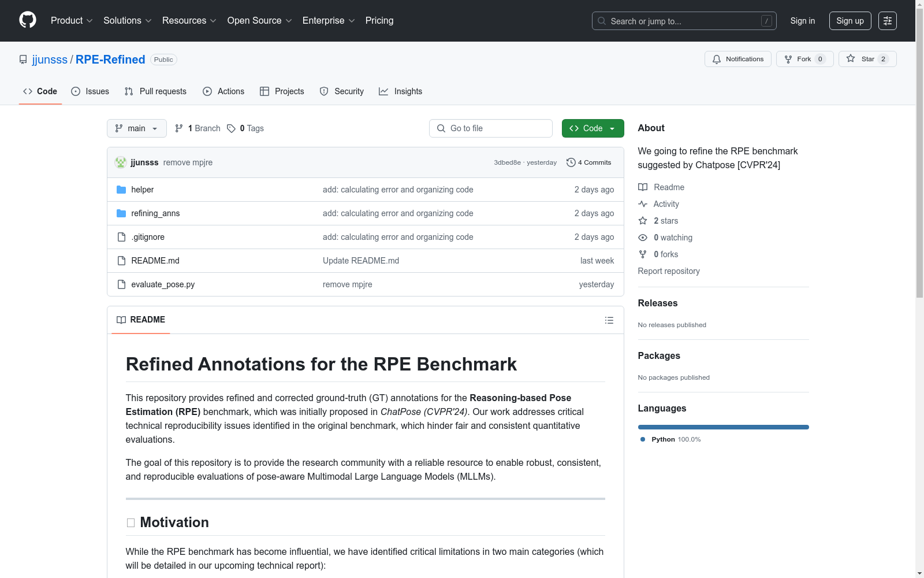
Task: Open the jjunsss owner profile link
Action: [x=50, y=60]
